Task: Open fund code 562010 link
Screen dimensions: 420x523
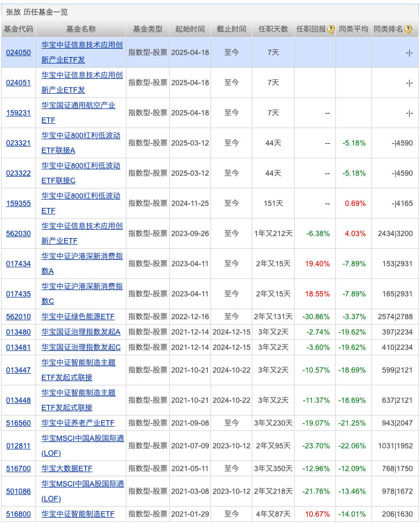Action: pyautogui.click(x=19, y=317)
